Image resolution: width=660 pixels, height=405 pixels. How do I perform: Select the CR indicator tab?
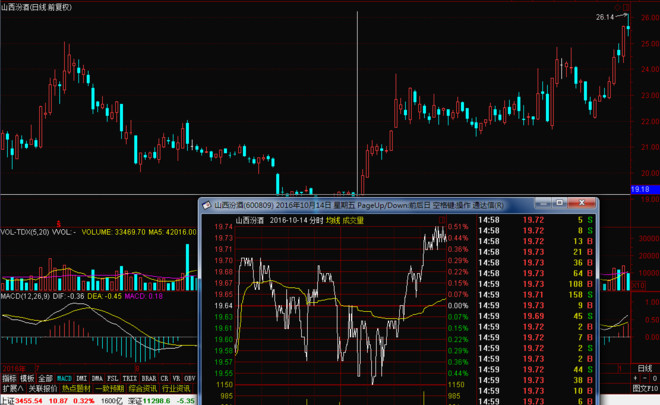[165, 378]
